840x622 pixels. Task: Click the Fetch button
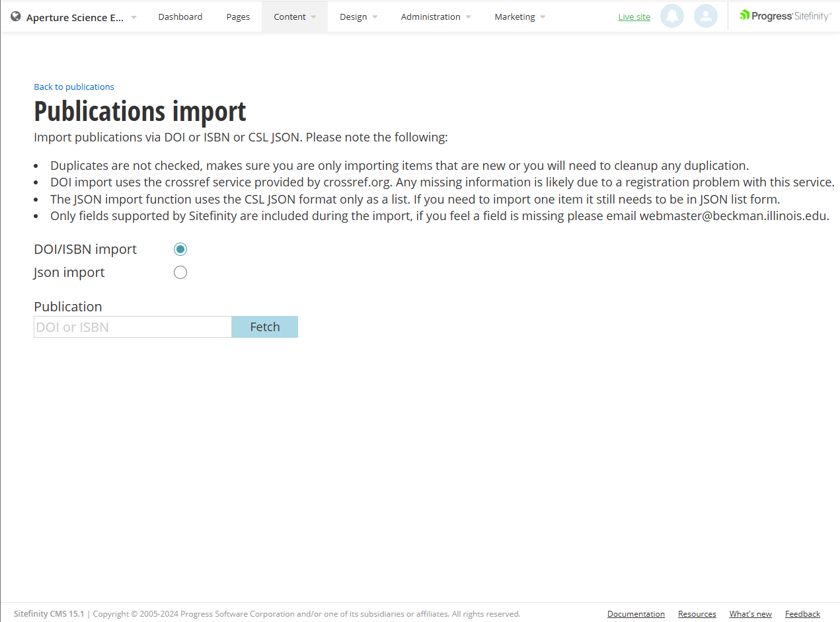pyautogui.click(x=264, y=327)
